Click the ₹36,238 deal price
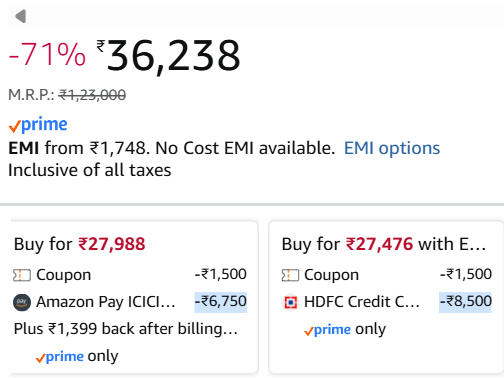Image resolution: width=504 pixels, height=378 pixels. (168, 55)
